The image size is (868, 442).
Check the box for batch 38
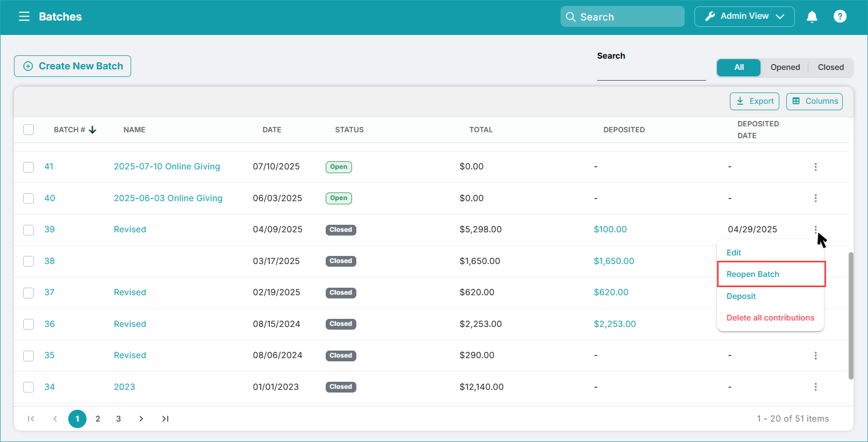pos(28,261)
